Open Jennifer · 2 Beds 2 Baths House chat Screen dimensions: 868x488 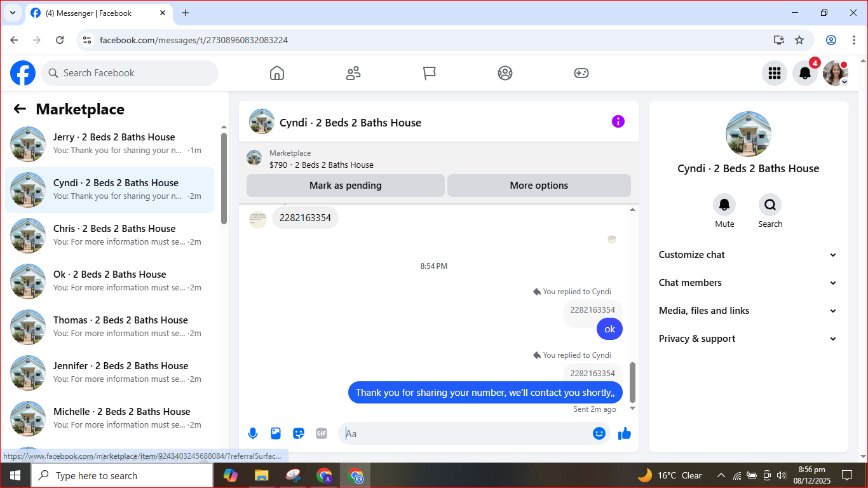(109, 373)
